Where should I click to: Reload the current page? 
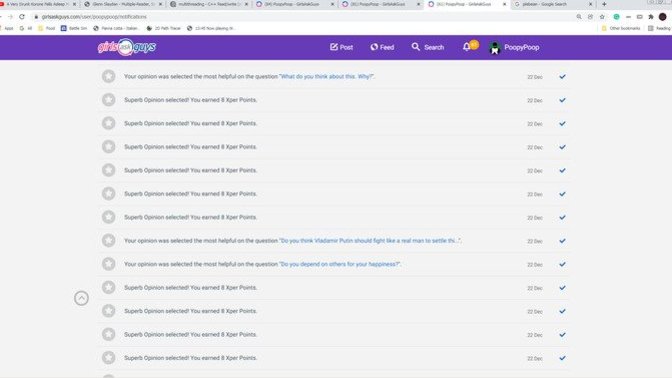point(22,17)
